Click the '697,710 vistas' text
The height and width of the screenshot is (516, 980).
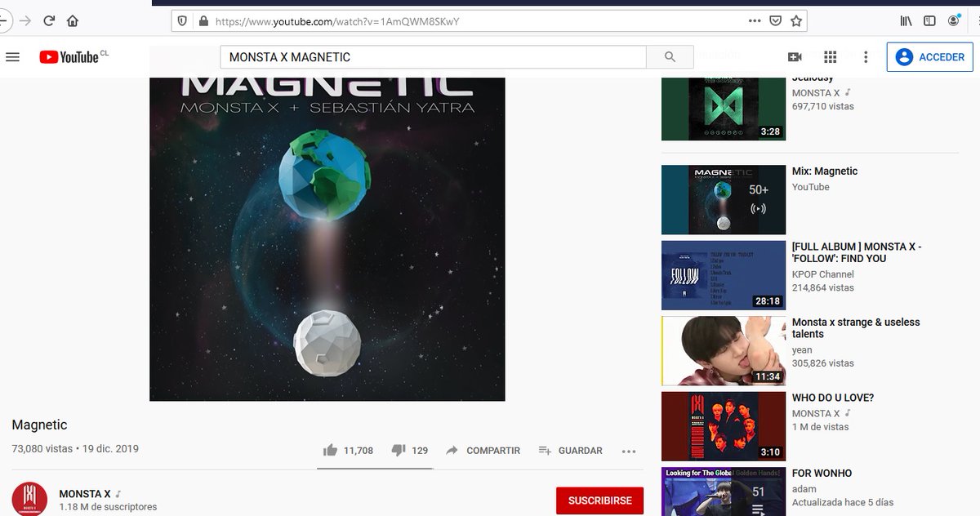823,106
